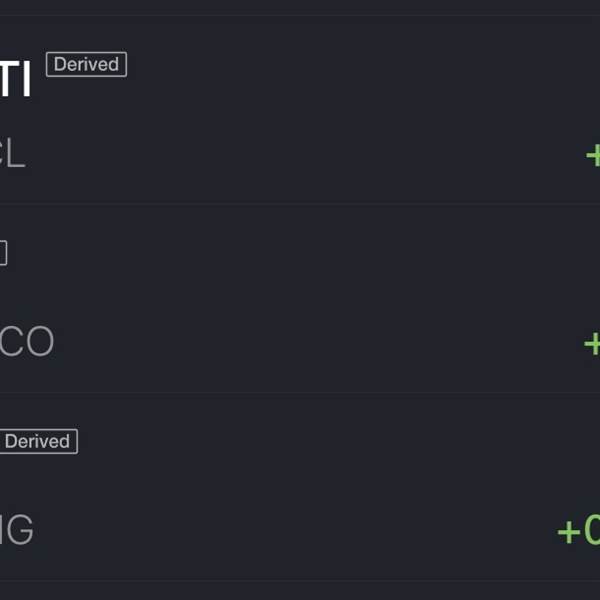The width and height of the screenshot is (600, 600).
Task: Open the CO row by its empty middle area
Action: coord(300,300)
